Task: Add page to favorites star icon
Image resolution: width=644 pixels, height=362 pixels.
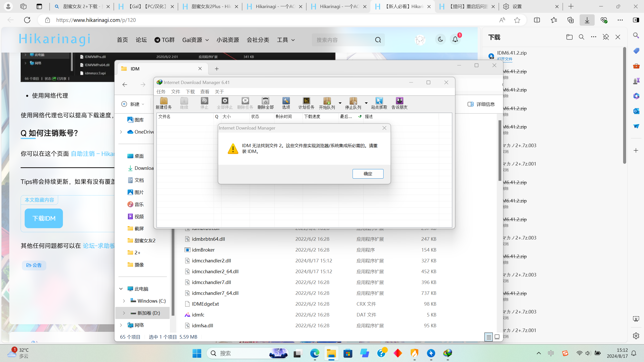Action: 517,20
